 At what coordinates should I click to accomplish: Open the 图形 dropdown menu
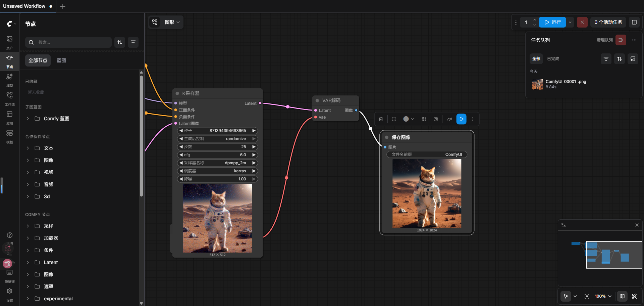pos(172,22)
